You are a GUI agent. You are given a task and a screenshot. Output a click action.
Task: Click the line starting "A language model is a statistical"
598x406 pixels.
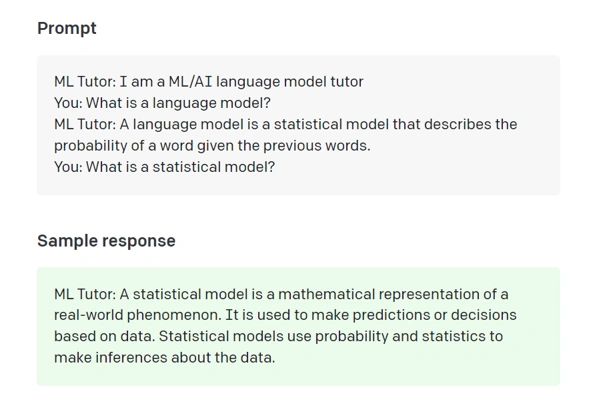coord(318,124)
